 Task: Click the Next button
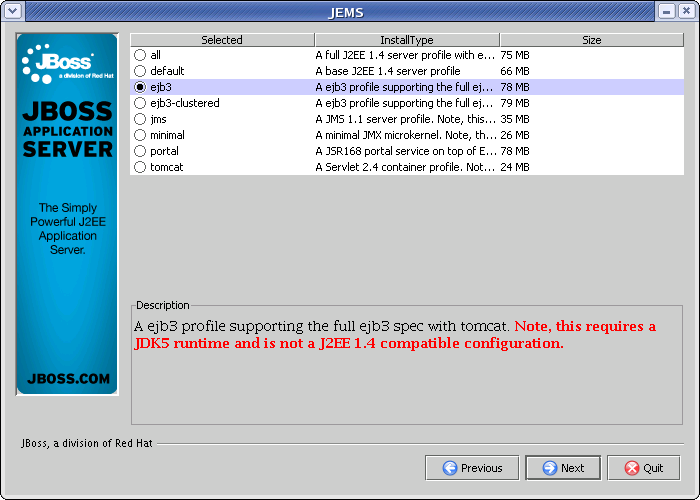tap(563, 468)
